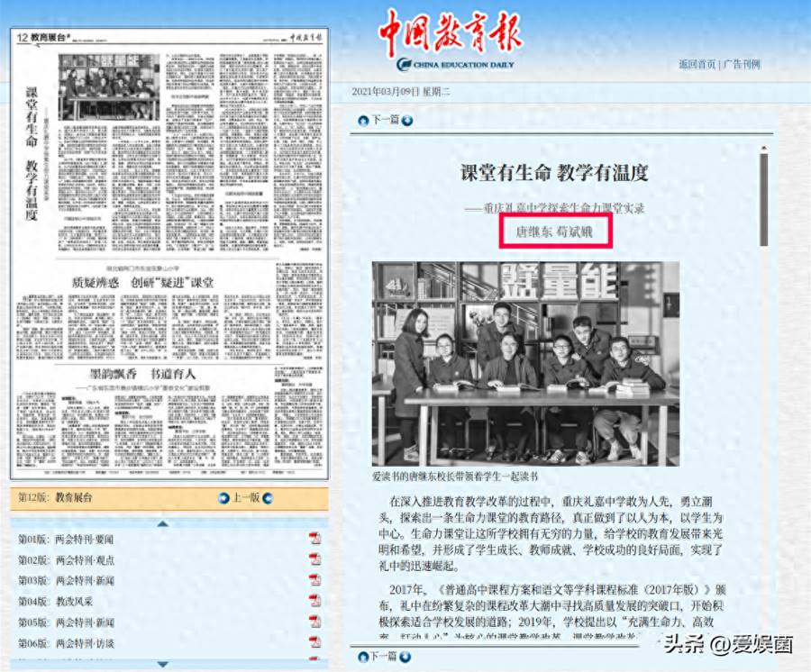The image size is (811, 672).
Task: Open the PDF icon for 第04版 教改风采
Action: click(x=315, y=601)
